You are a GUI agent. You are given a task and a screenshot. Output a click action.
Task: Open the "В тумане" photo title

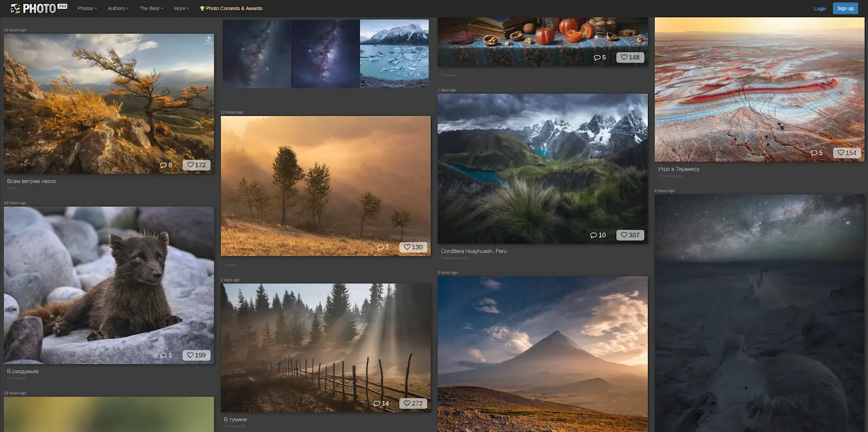(x=235, y=419)
